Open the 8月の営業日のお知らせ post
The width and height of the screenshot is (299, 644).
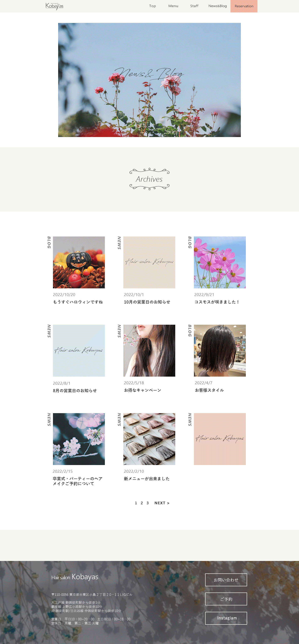click(75, 391)
